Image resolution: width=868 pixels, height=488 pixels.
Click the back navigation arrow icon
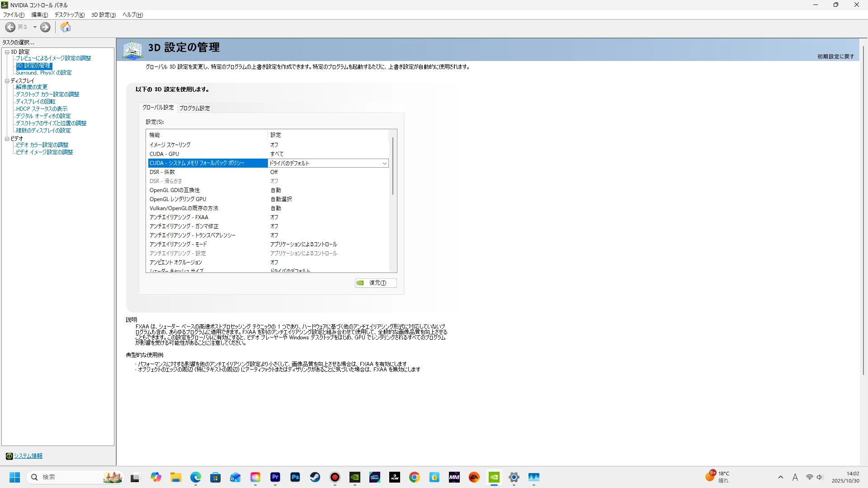(10, 27)
